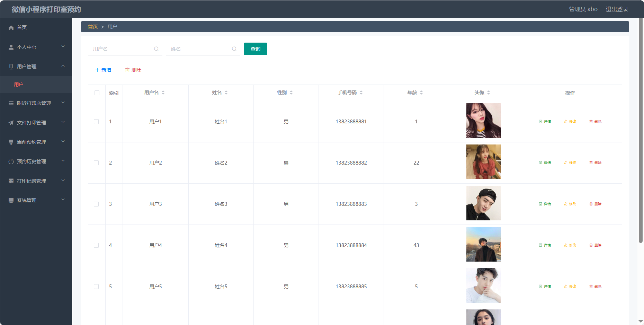The width and height of the screenshot is (644, 325).
Task: Click the 系统管理 monitor icon
Action: click(11, 200)
